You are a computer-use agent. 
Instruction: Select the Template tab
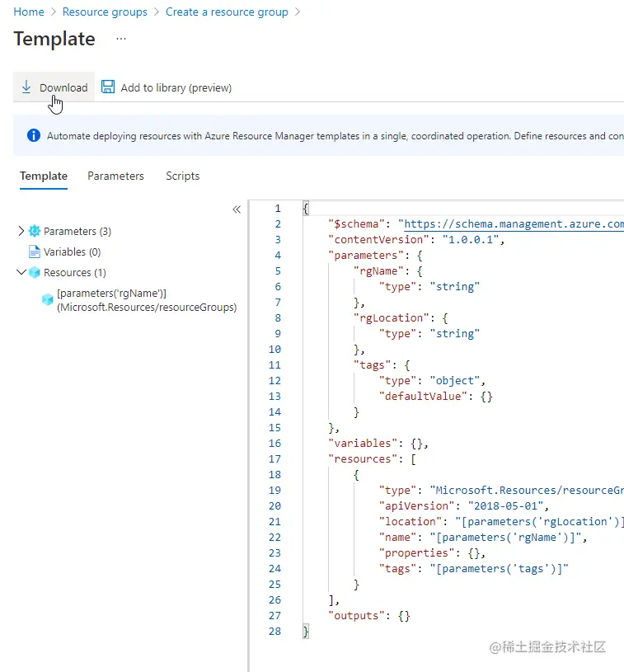click(44, 176)
